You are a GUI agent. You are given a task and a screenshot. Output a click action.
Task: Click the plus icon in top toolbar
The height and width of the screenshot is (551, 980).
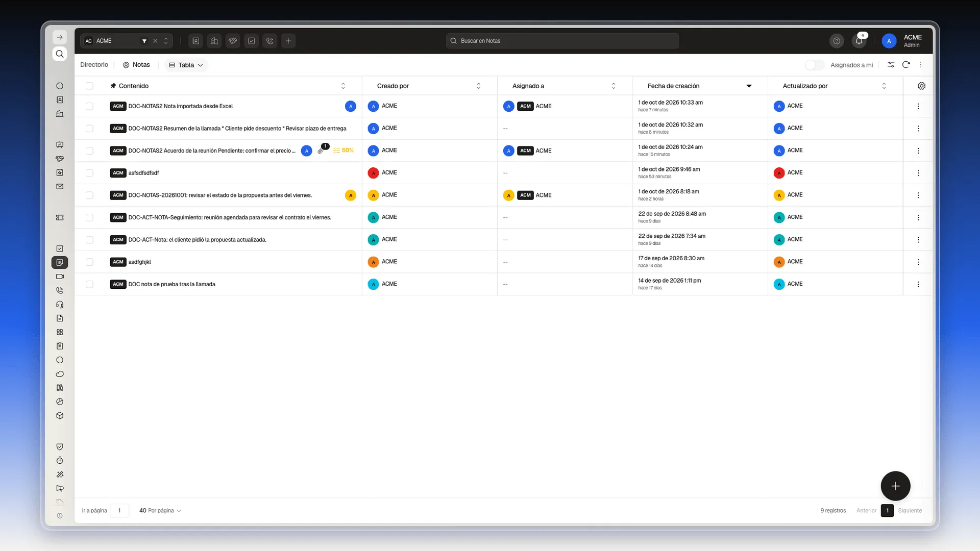(288, 41)
